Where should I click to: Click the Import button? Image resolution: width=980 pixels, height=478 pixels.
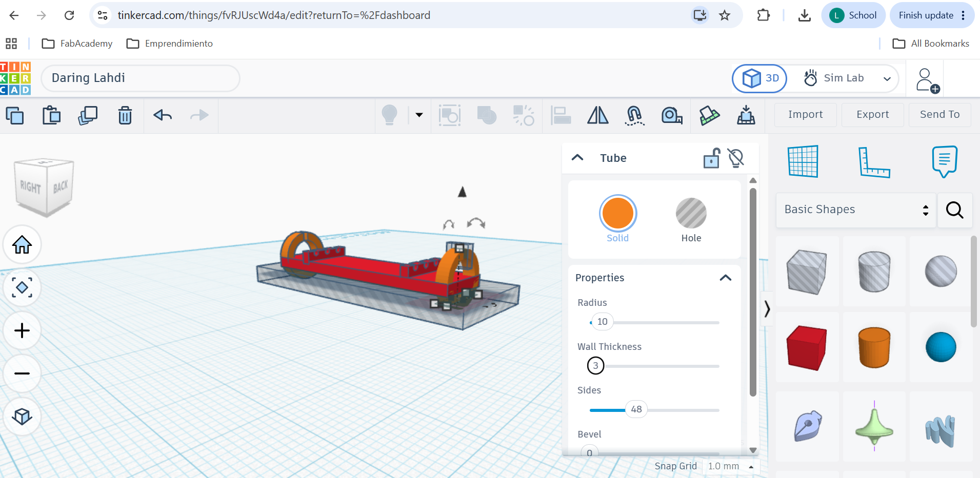tap(806, 114)
